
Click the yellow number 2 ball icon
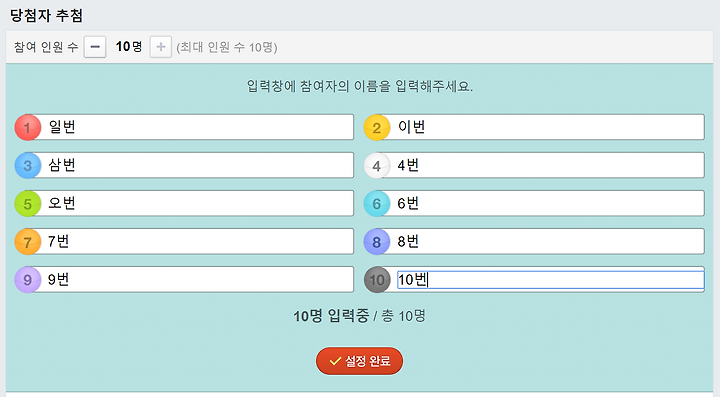point(377,127)
